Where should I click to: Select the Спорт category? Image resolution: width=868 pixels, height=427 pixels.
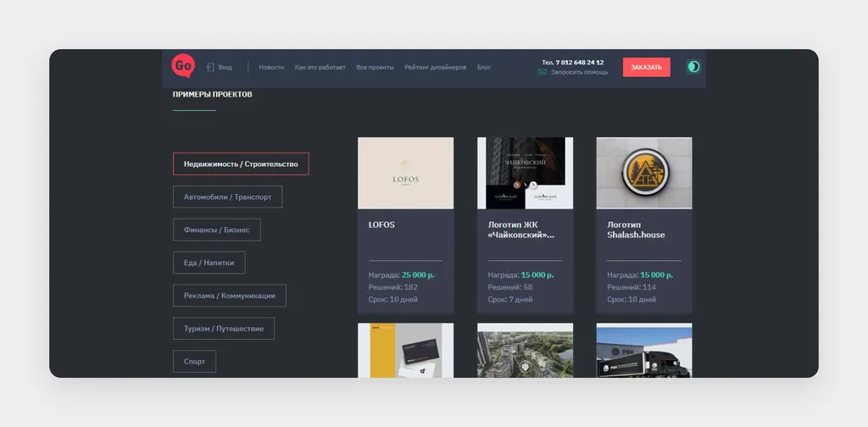(x=194, y=361)
